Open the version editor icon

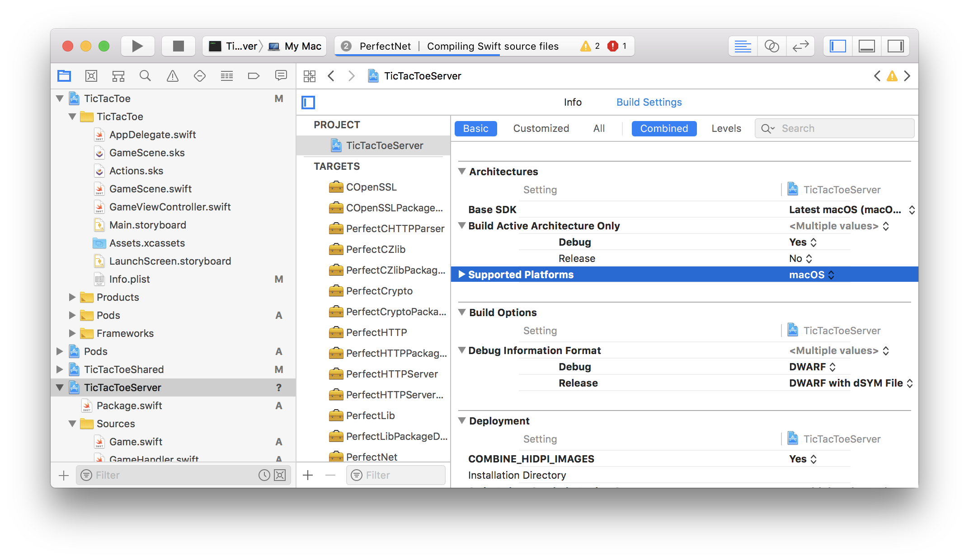[x=800, y=46]
